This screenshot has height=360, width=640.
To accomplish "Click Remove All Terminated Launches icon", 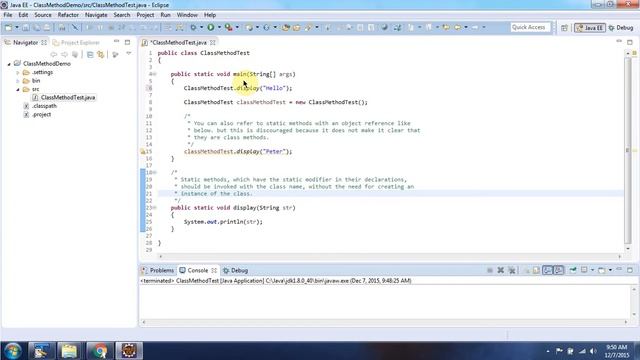I will [512, 270].
